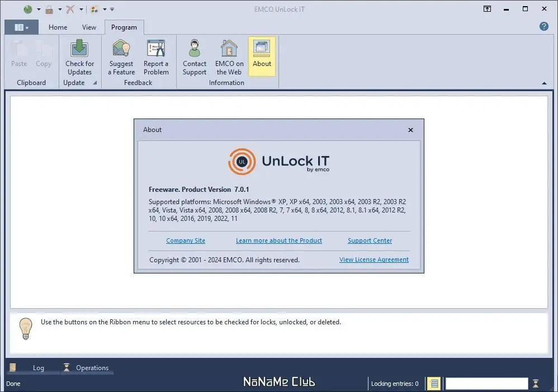Image resolution: width=558 pixels, height=392 pixels.
Task: Click the crossed delete icon in quick access toolbar
Action: click(70, 10)
